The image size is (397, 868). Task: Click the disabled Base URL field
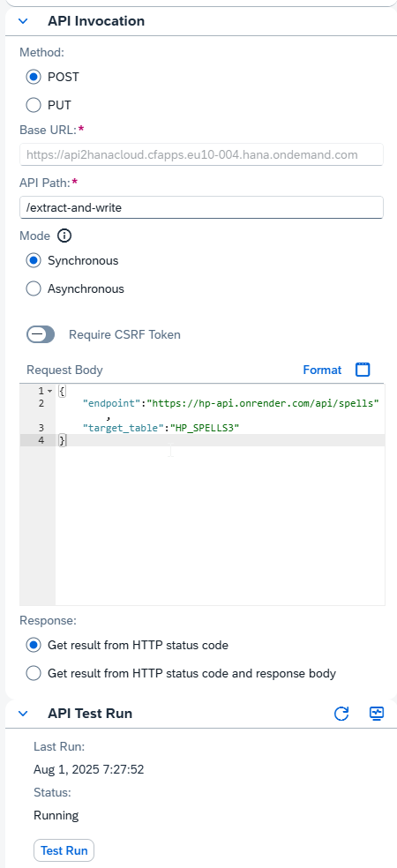coord(201,154)
